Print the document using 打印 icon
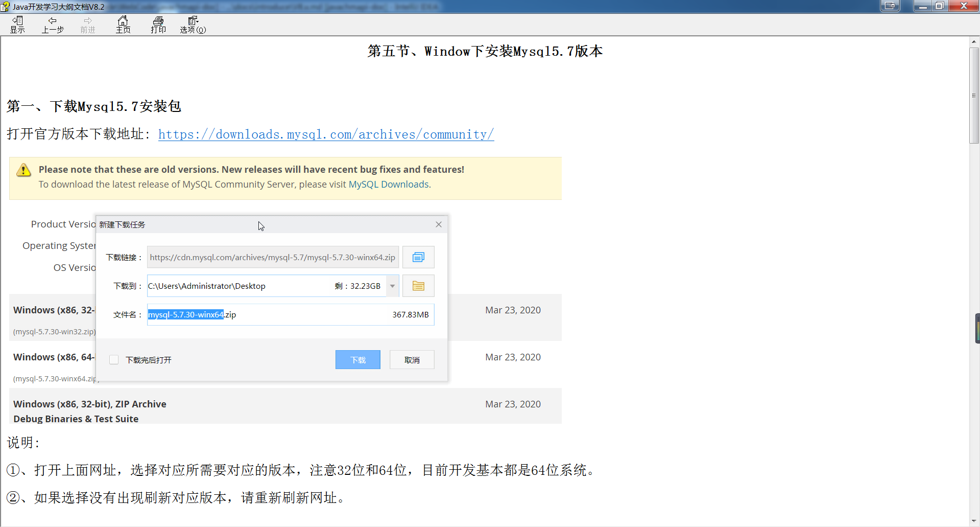Screen dimensions: 980x527 [158, 24]
